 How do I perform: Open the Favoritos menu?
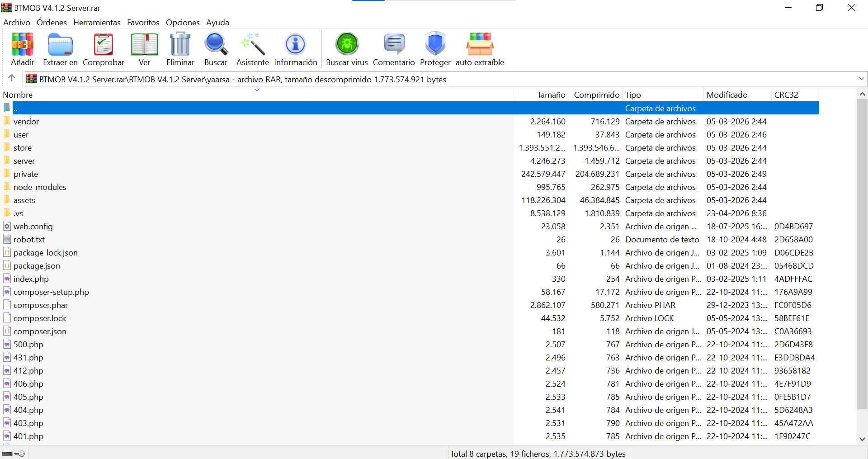coord(143,23)
